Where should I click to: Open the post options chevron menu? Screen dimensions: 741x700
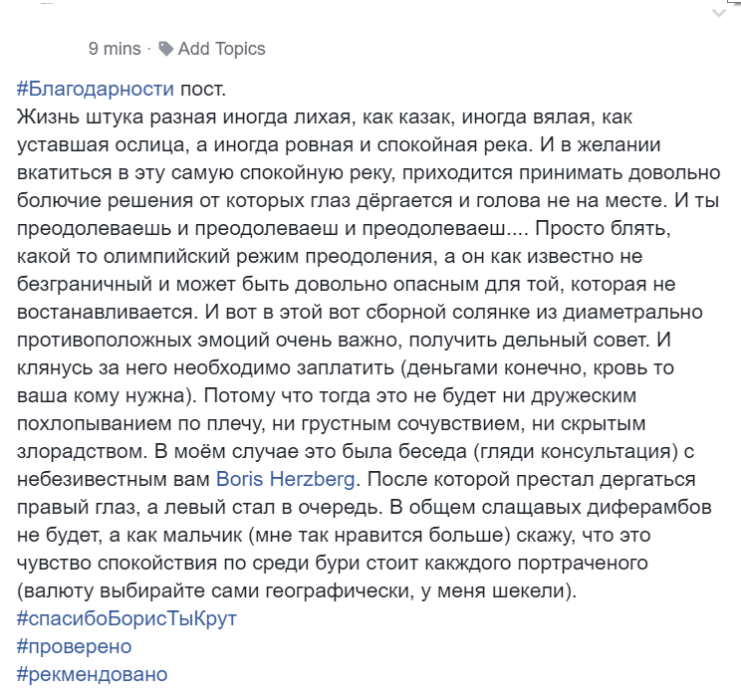coord(719,13)
